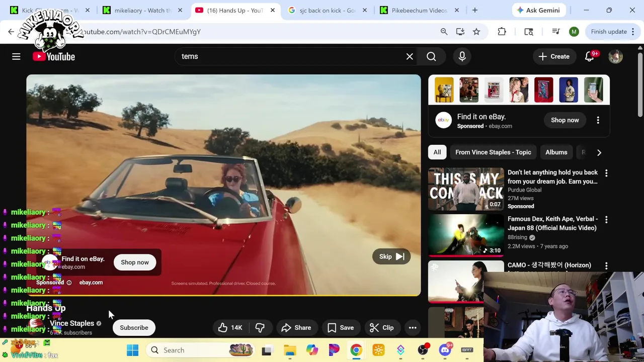Open the YouTube account avatar menu
Screen dimensions: 644x362
point(615,56)
